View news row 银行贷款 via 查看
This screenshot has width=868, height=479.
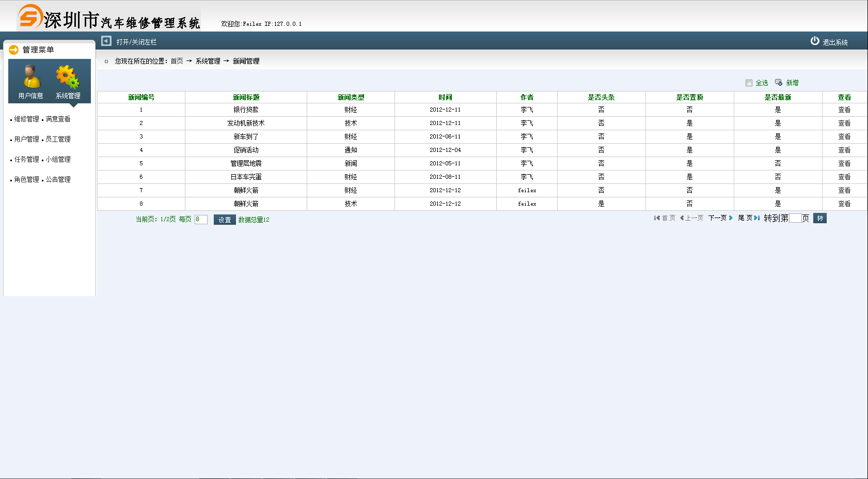(844, 110)
